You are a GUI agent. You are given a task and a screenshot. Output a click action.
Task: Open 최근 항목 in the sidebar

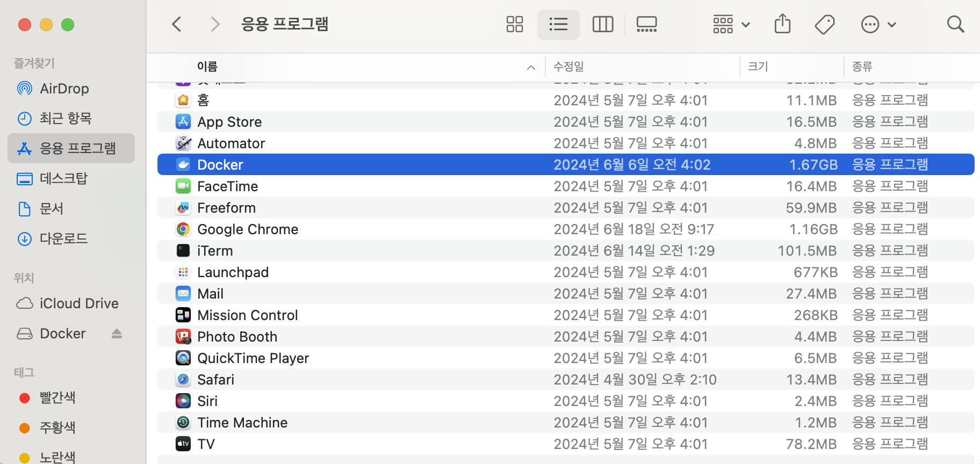(71, 118)
